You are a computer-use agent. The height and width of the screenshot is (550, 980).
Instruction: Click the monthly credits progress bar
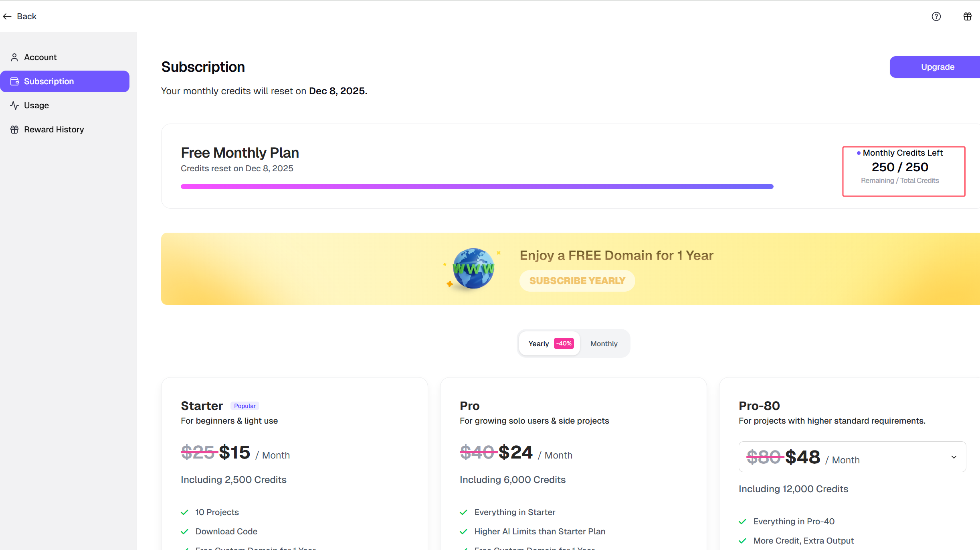click(x=477, y=187)
